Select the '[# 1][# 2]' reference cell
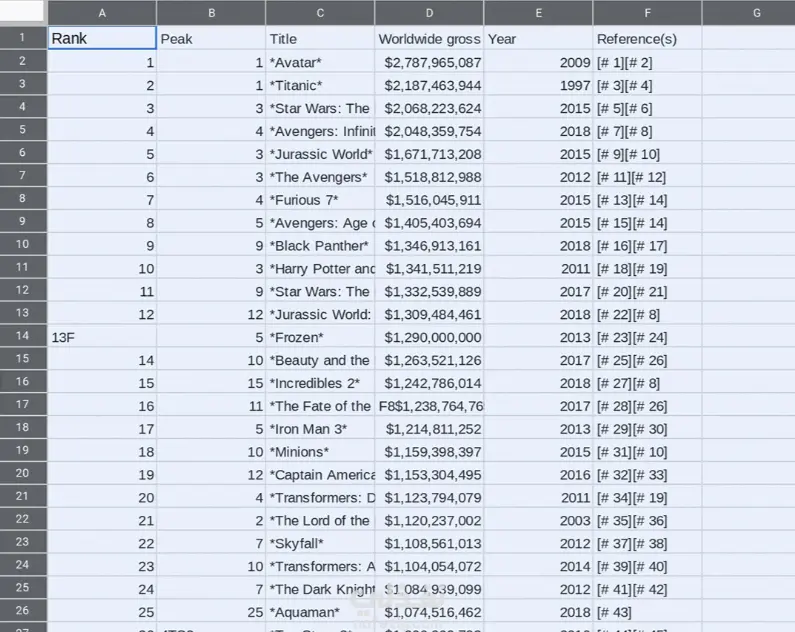The image size is (795, 632). [x=647, y=62]
